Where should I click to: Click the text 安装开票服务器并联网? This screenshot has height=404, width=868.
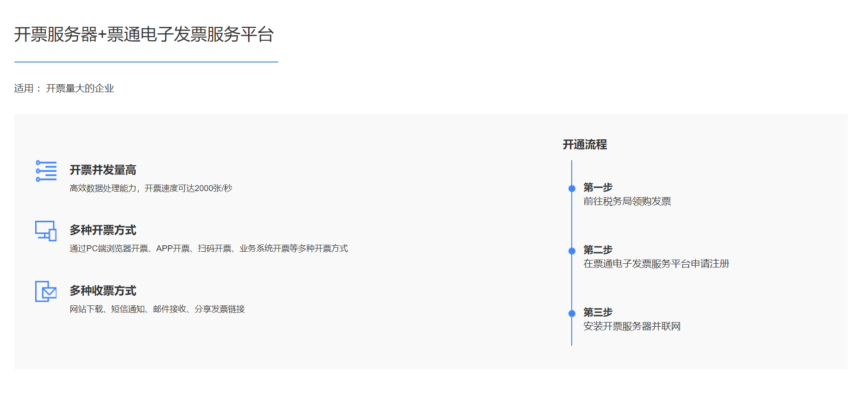coord(632,326)
